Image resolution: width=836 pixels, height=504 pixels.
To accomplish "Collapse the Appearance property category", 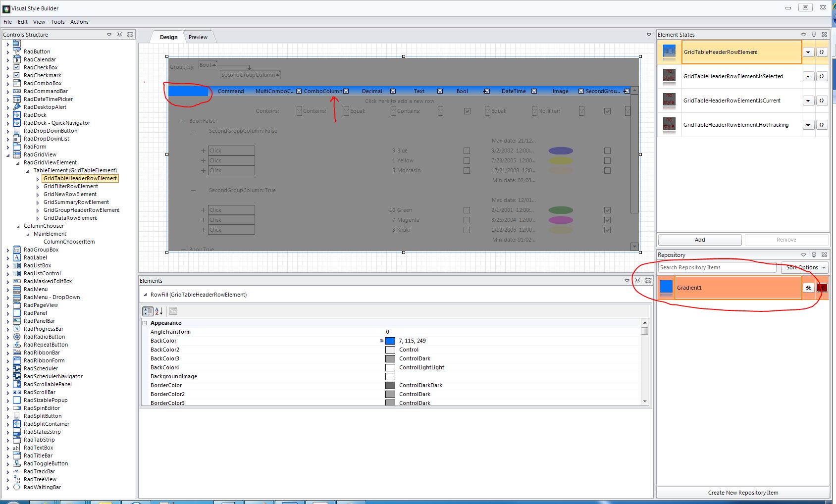I will pyautogui.click(x=145, y=323).
